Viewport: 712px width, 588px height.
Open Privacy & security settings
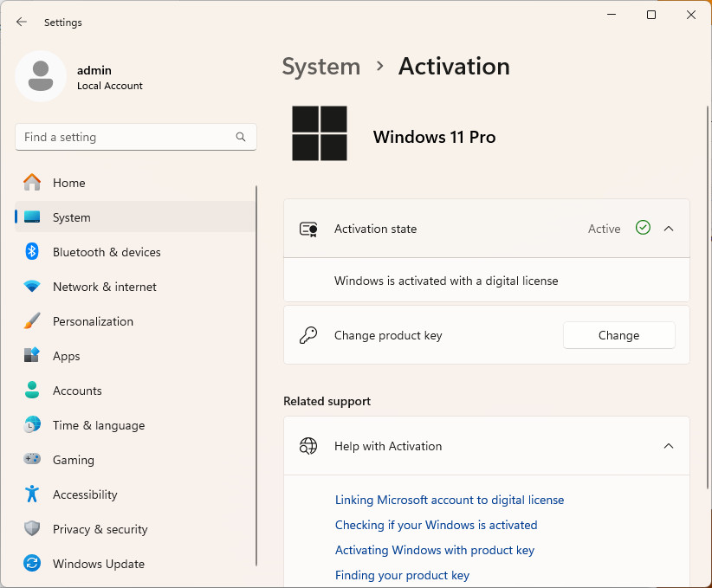pyautogui.click(x=135, y=528)
